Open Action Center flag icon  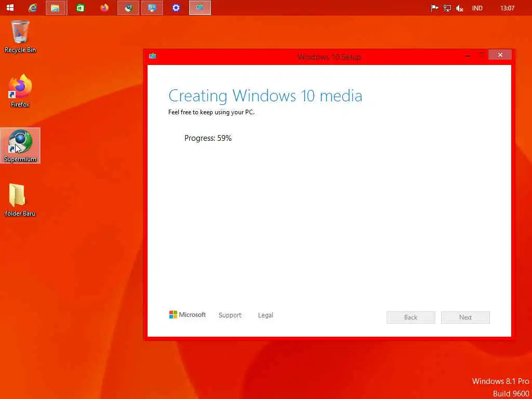pos(434,8)
